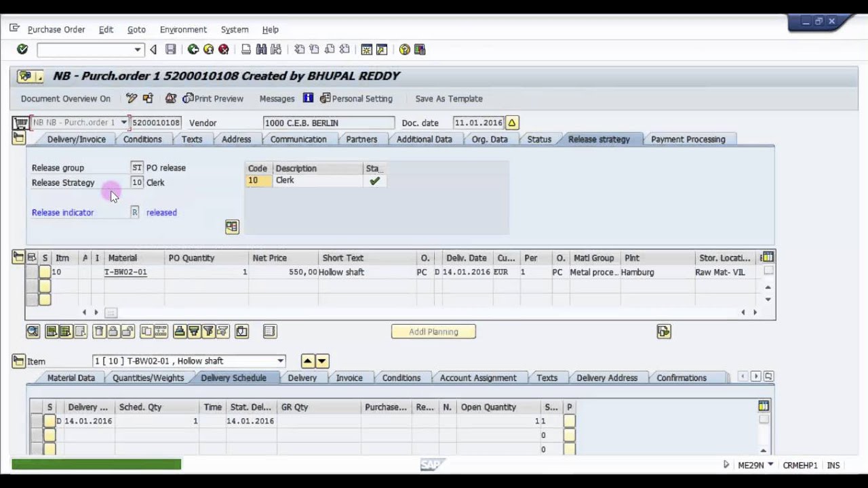Screen dimensions: 868x488
Task: Click the Save diskette icon
Action: click(171, 49)
